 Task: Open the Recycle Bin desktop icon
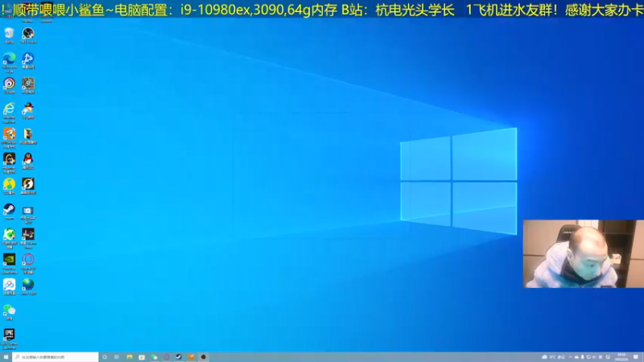(9, 35)
